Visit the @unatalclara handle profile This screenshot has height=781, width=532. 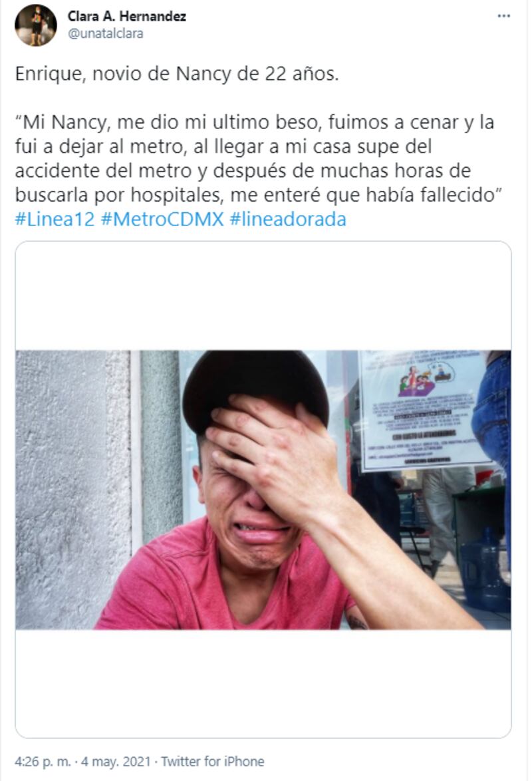[x=105, y=34]
